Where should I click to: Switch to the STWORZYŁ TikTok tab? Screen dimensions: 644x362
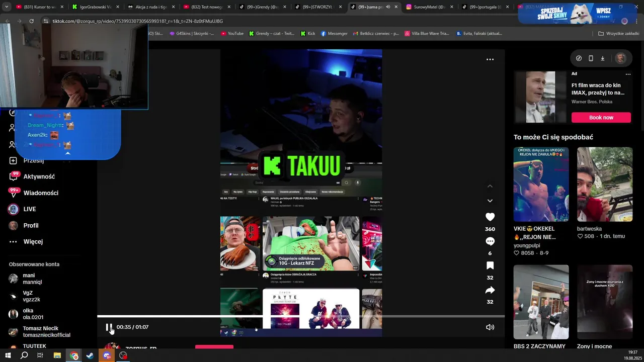pos(318,7)
